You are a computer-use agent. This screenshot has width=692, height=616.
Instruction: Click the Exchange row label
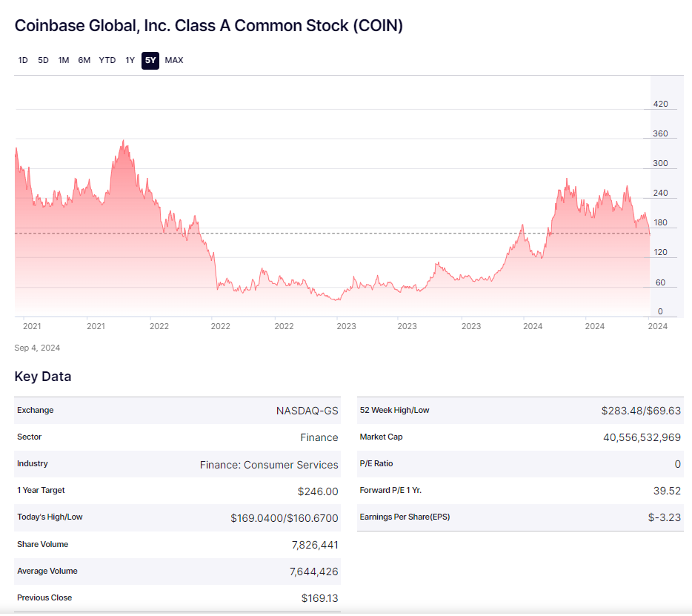[x=36, y=410]
